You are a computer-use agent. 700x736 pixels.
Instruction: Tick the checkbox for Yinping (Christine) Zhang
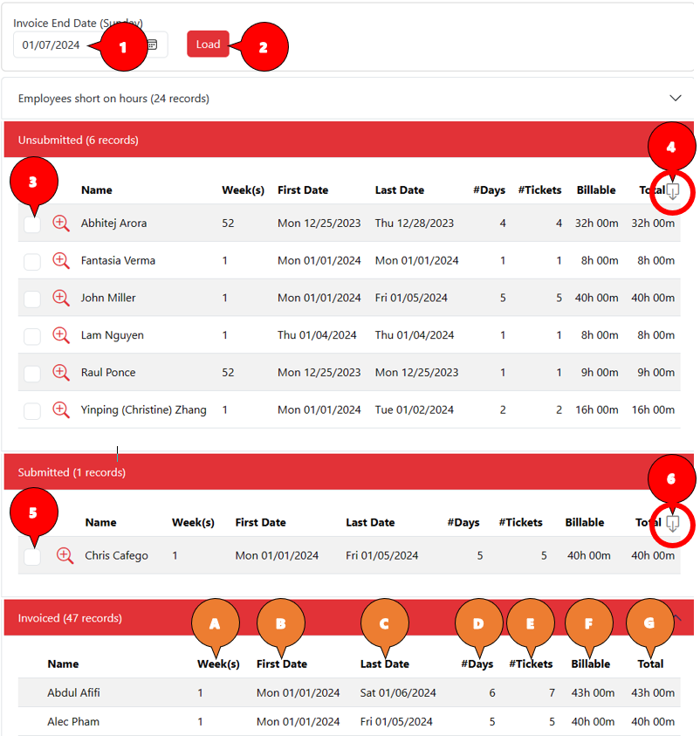click(32, 411)
